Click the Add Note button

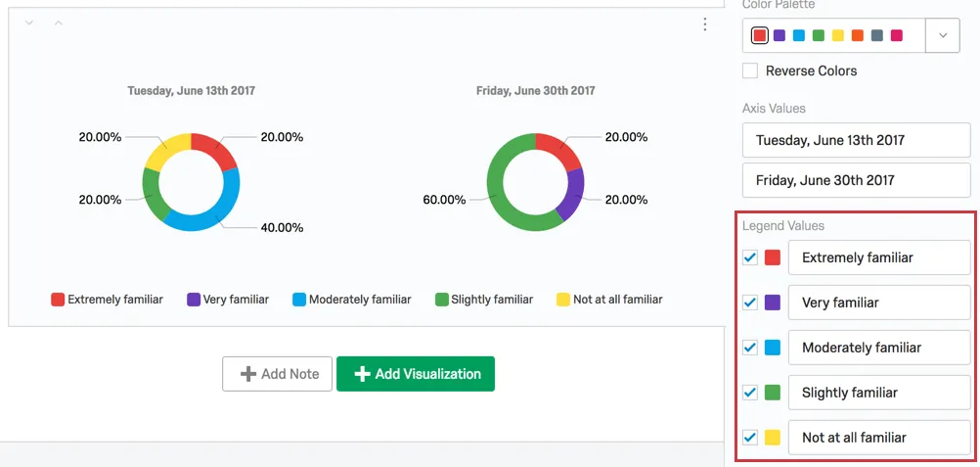278,374
